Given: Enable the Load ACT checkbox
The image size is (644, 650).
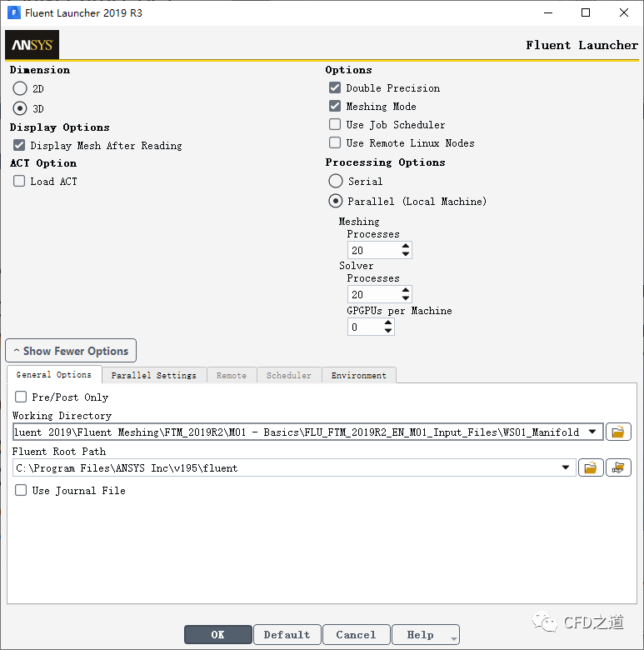Looking at the screenshot, I should [19, 181].
